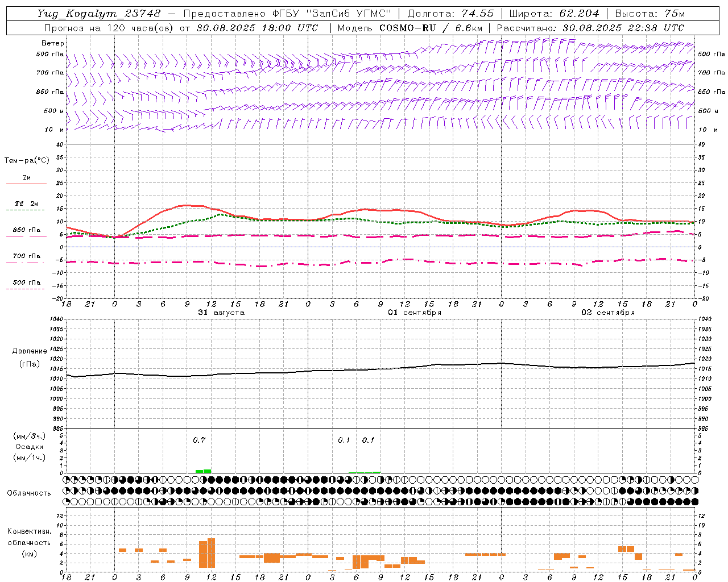Click the Осадки precipitation label
Screen dimensions: 728x582
point(30,447)
